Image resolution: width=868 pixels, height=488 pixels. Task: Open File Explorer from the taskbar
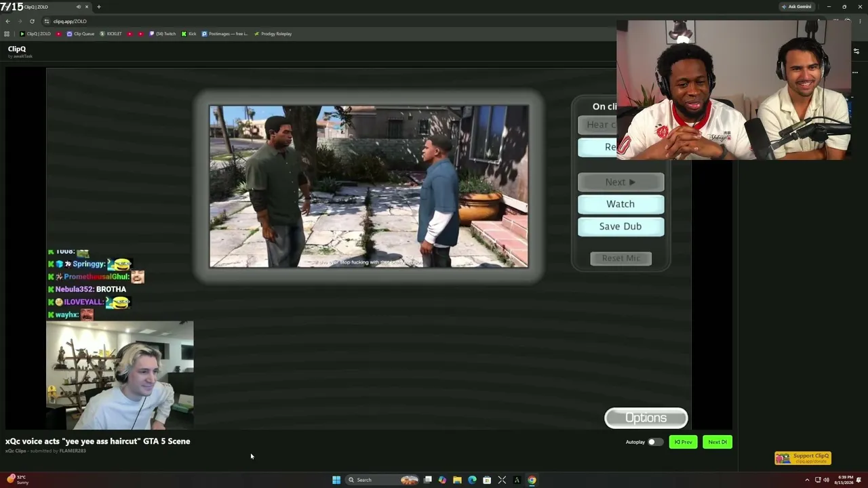tap(457, 480)
